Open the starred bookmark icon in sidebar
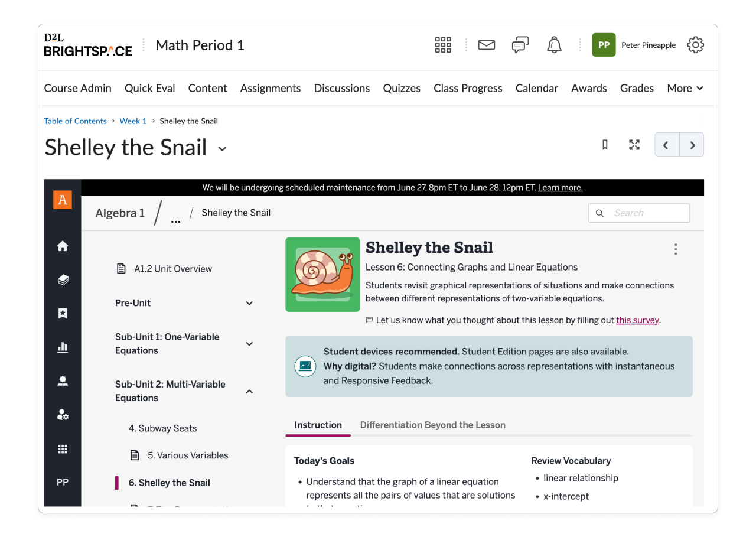This screenshot has height=537, width=756. pos(63,314)
